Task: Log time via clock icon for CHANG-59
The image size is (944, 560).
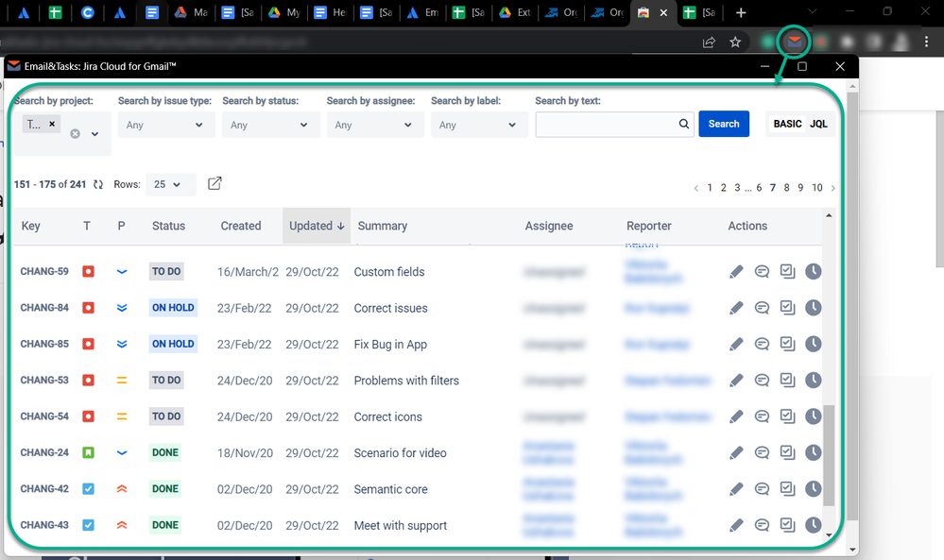Action: (814, 271)
